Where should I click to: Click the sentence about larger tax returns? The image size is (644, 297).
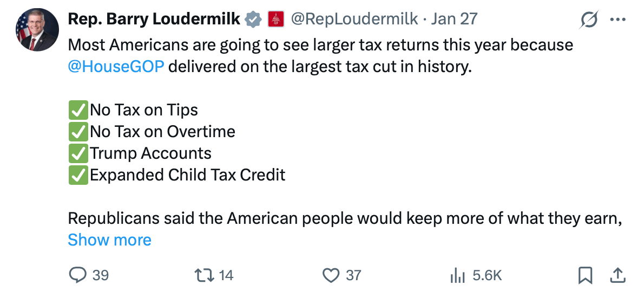(320, 44)
